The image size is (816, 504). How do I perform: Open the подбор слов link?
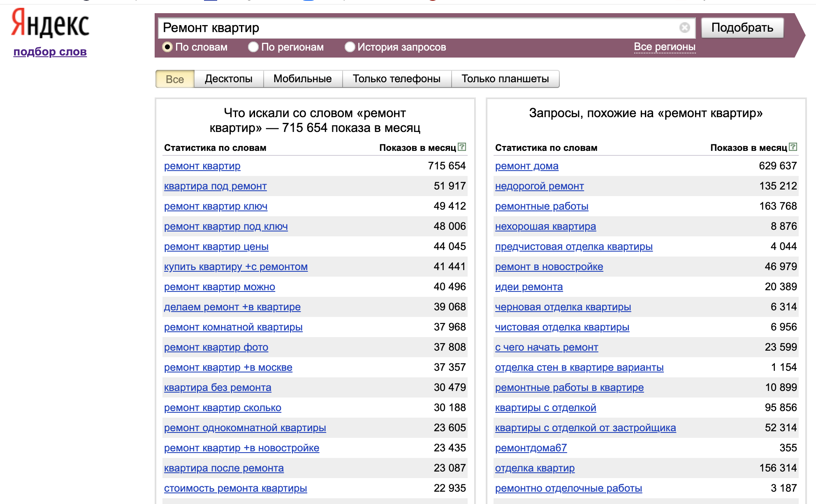[50, 52]
